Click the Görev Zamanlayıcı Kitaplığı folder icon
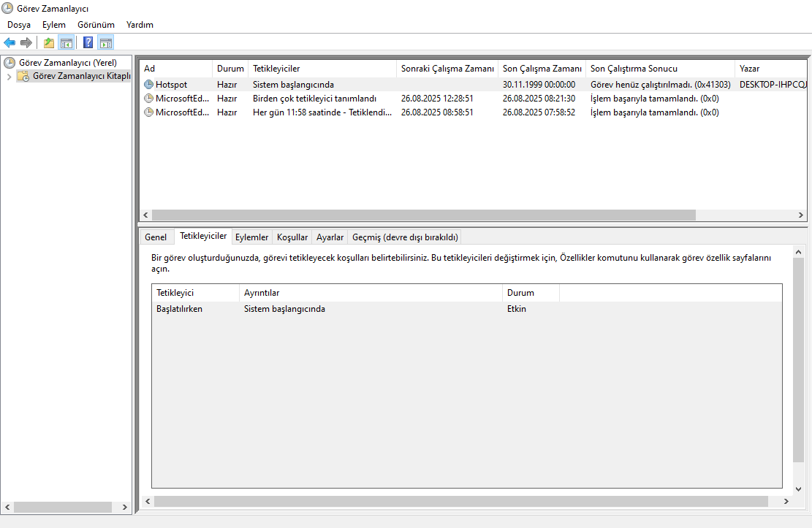812x528 pixels. pyautogui.click(x=23, y=76)
